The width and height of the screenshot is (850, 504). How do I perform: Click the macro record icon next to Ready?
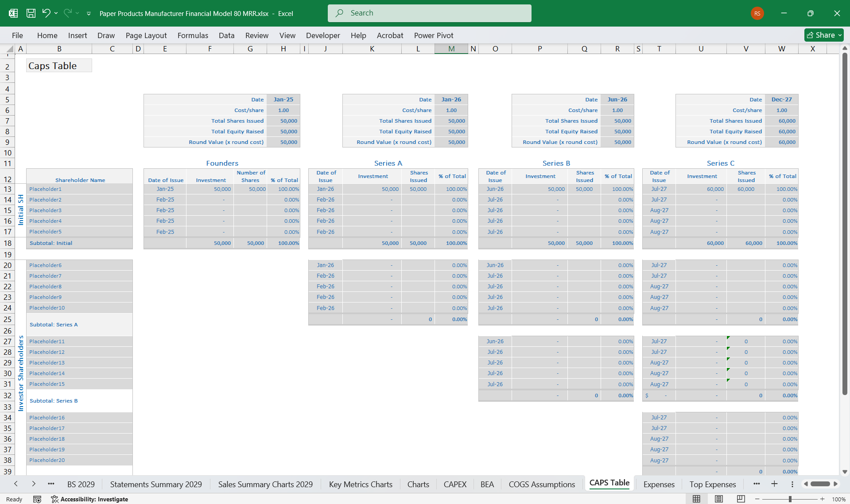point(38,499)
